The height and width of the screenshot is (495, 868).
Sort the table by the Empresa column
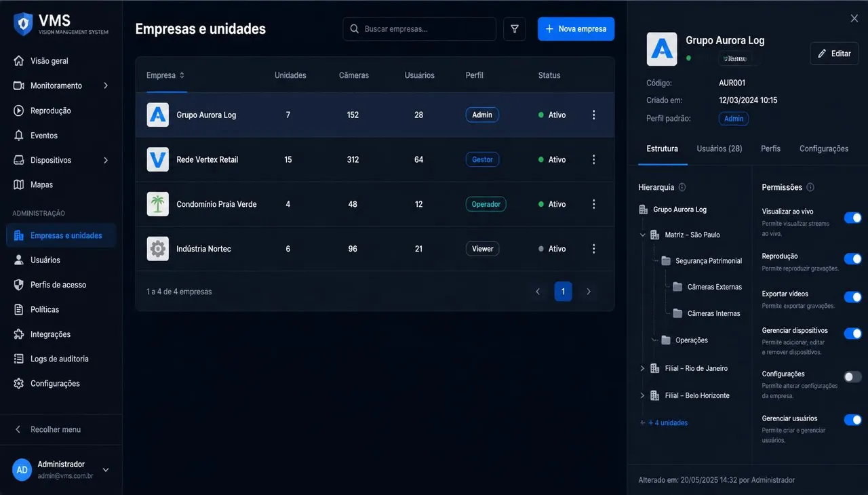coord(165,75)
